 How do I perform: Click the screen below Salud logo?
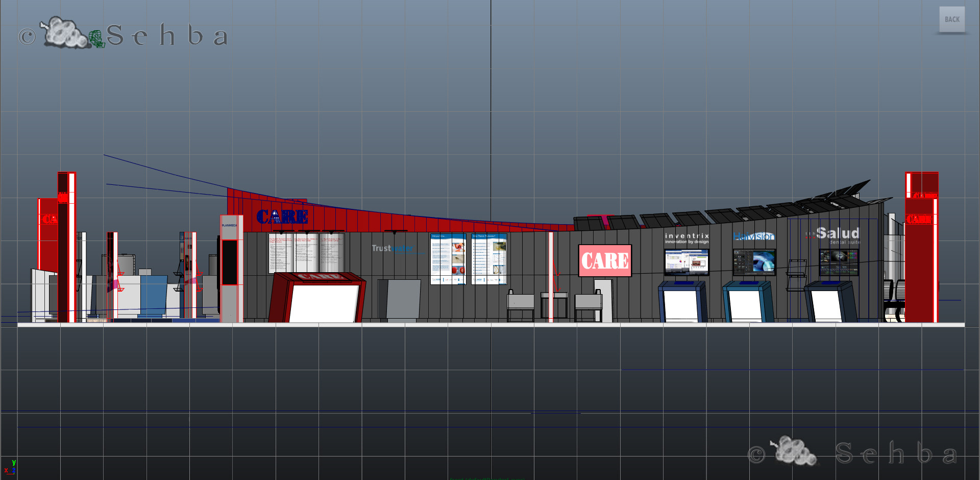839,262
